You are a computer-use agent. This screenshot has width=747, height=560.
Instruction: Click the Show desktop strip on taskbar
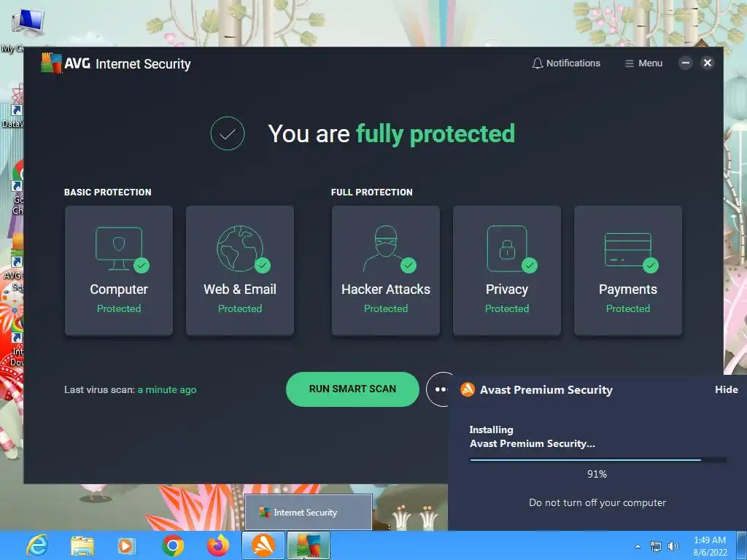pyautogui.click(x=742, y=545)
